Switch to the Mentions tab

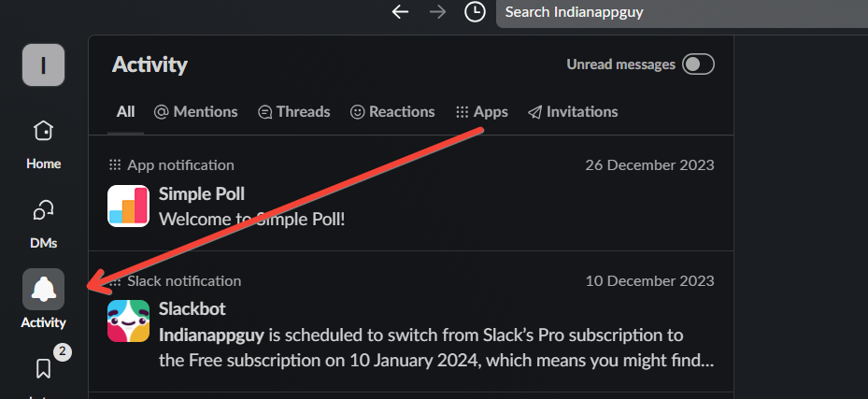(x=195, y=111)
